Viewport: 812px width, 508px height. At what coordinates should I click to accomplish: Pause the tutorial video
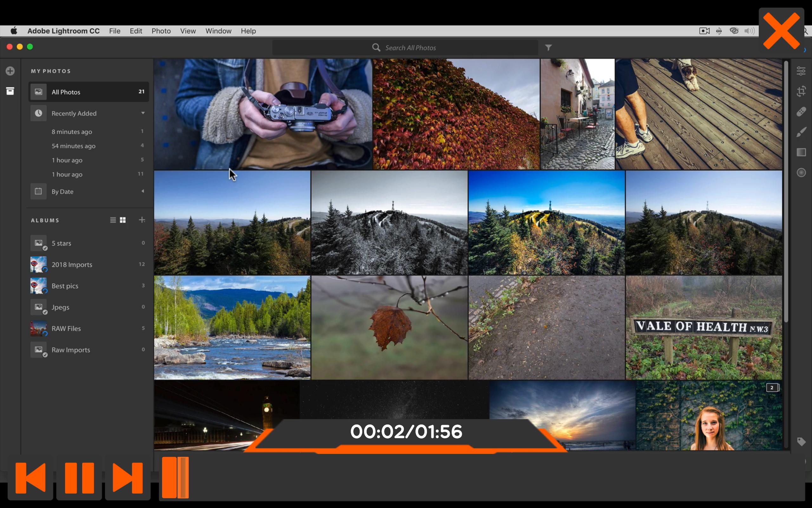79,478
